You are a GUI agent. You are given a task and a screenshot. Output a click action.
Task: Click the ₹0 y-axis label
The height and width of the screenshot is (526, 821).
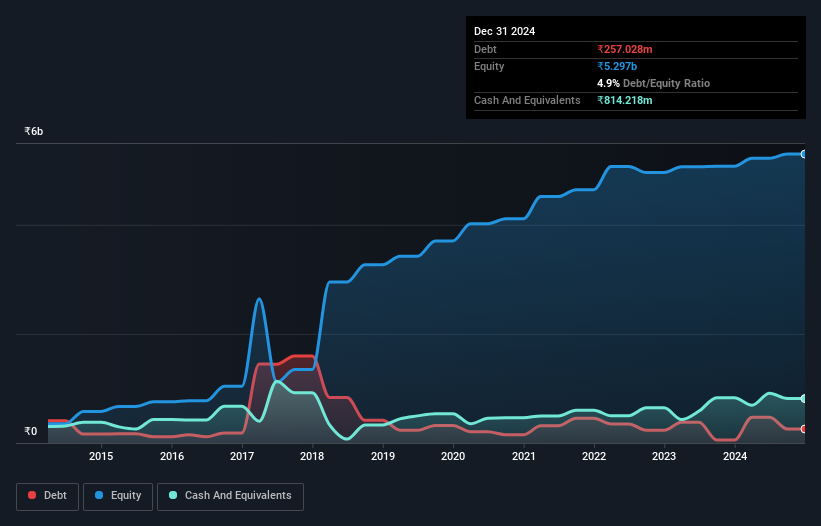click(31, 431)
